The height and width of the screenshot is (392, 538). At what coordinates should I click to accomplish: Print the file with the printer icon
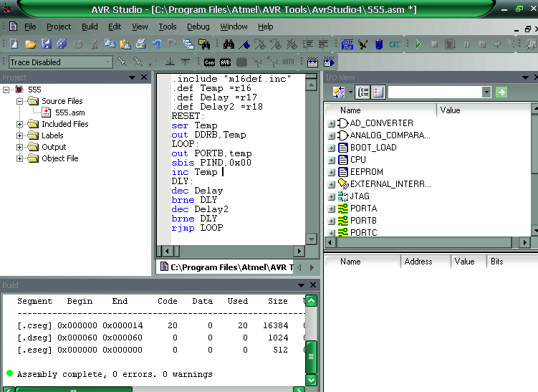pos(141,44)
